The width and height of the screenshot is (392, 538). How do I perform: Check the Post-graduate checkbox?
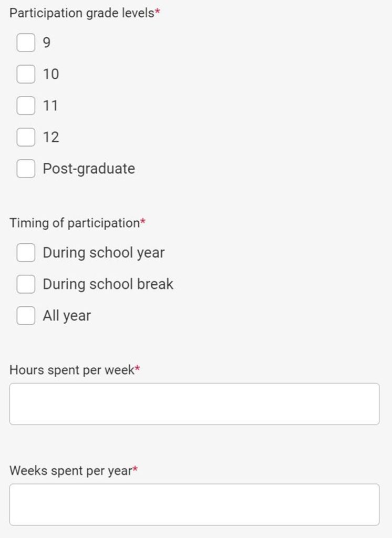click(26, 169)
